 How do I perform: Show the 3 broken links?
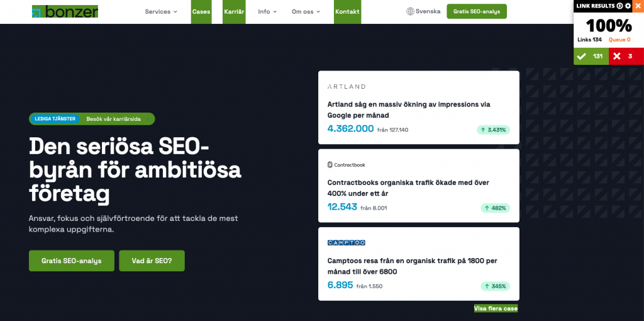pos(626,56)
